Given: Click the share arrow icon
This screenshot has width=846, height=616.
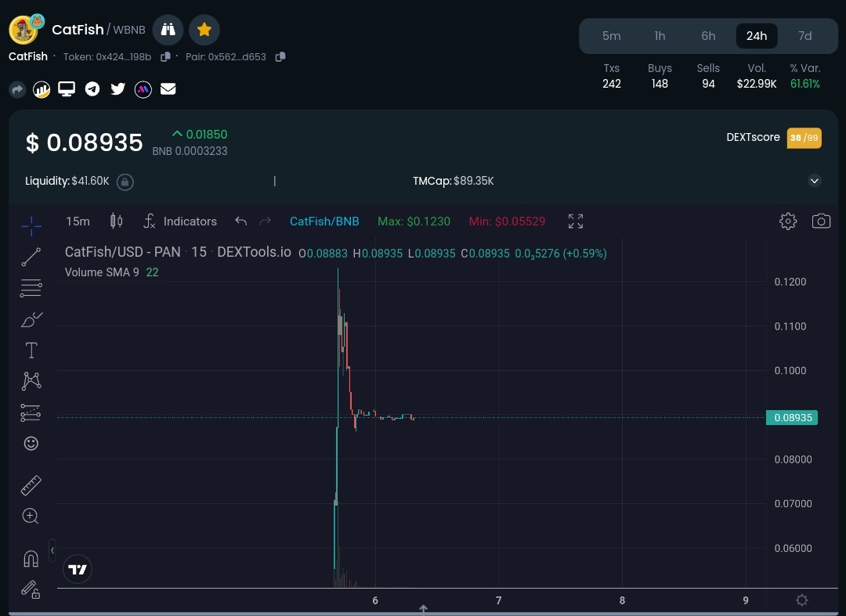Looking at the screenshot, I should click(x=17, y=89).
